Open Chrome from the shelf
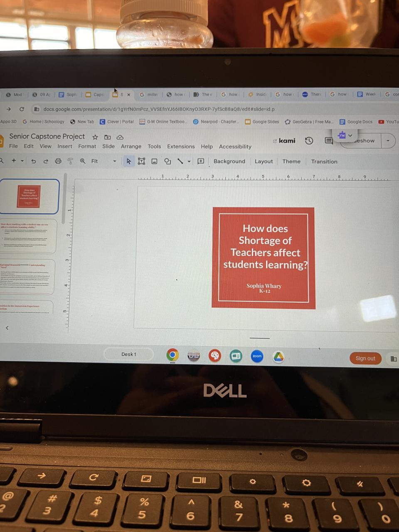This screenshot has width=399, height=532. [172, 355]
